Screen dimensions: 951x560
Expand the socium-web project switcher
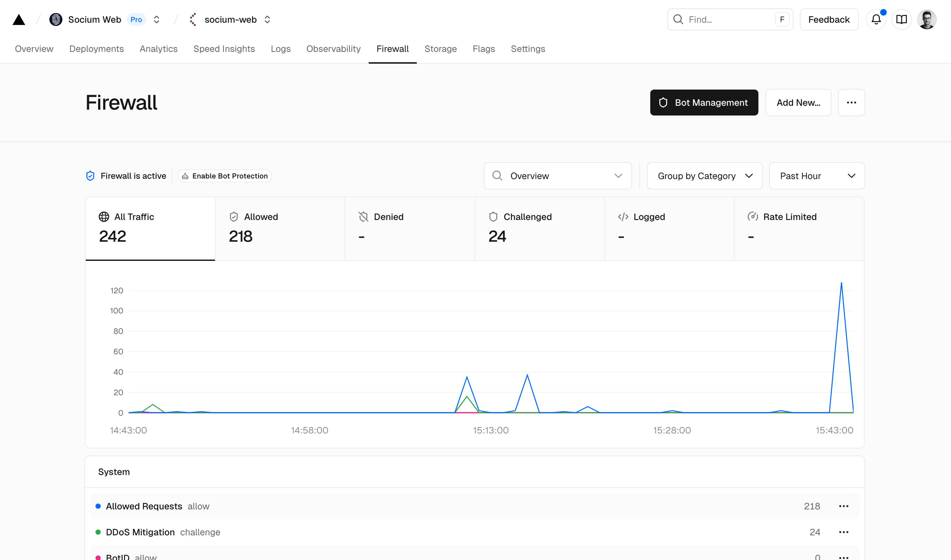(267, 19)
